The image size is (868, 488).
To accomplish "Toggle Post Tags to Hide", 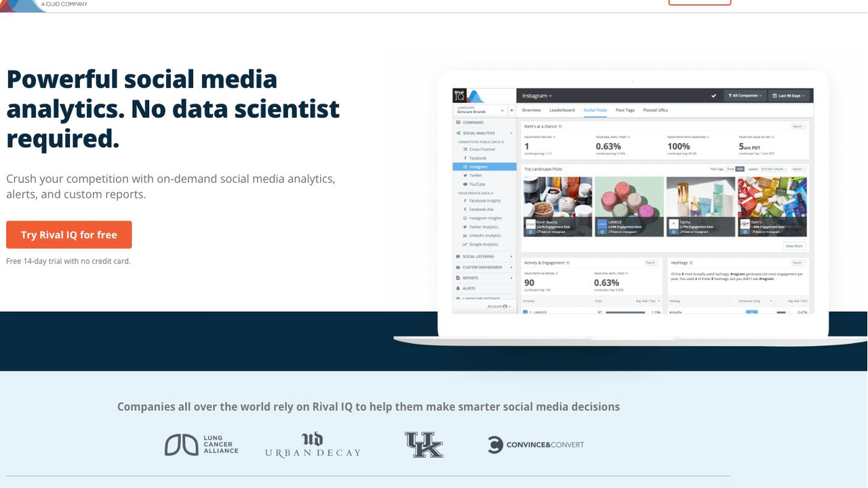I will (x=740, y=169).
